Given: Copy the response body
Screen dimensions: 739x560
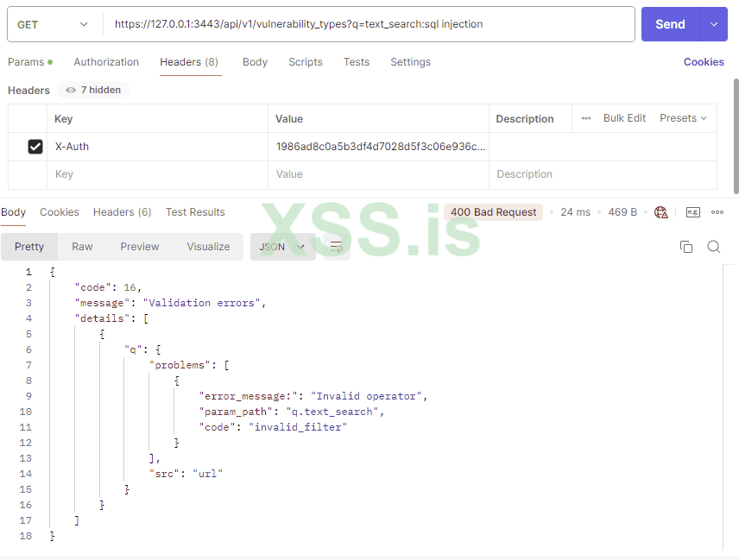Looking at the screenshot, I should click(686, 247).
